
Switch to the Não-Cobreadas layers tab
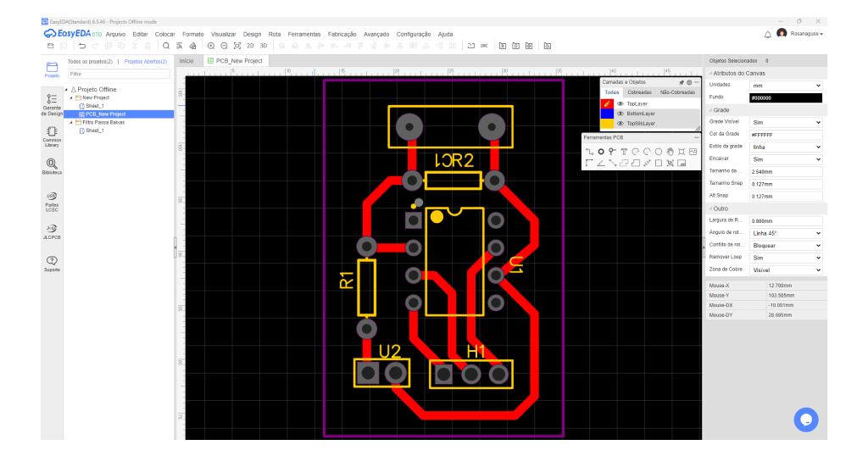pos(677,92)
